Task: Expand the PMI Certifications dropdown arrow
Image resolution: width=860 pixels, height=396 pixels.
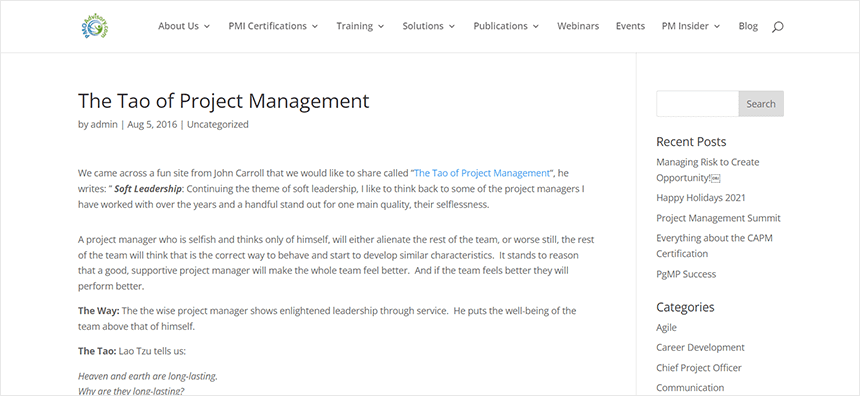Action: pyautogui.click(x=315, y=26)
